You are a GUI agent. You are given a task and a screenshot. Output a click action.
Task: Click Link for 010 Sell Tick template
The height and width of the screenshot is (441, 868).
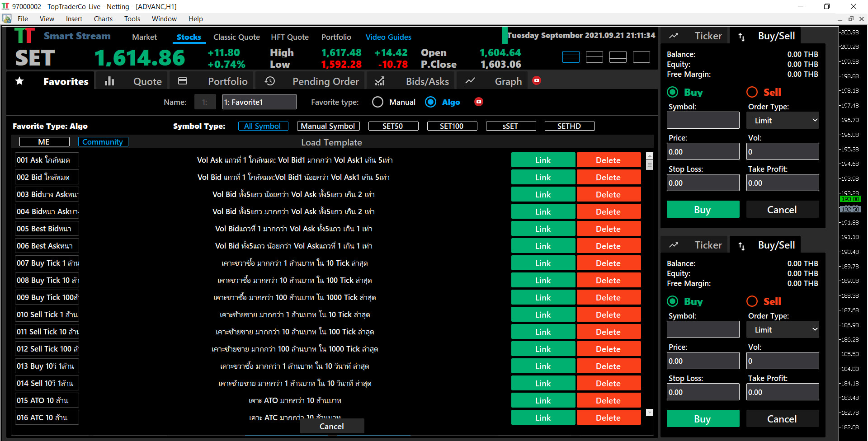pos(543,314)
